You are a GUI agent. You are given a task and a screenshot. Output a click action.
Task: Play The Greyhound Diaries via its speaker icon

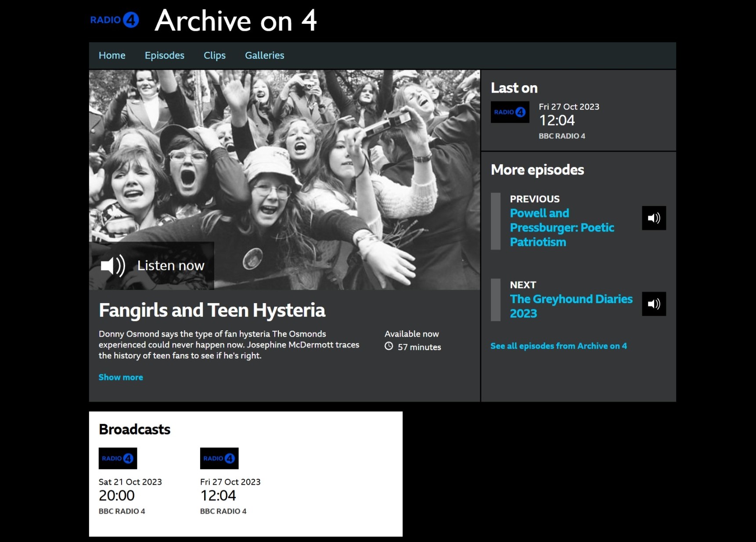[x=654, y=304]
